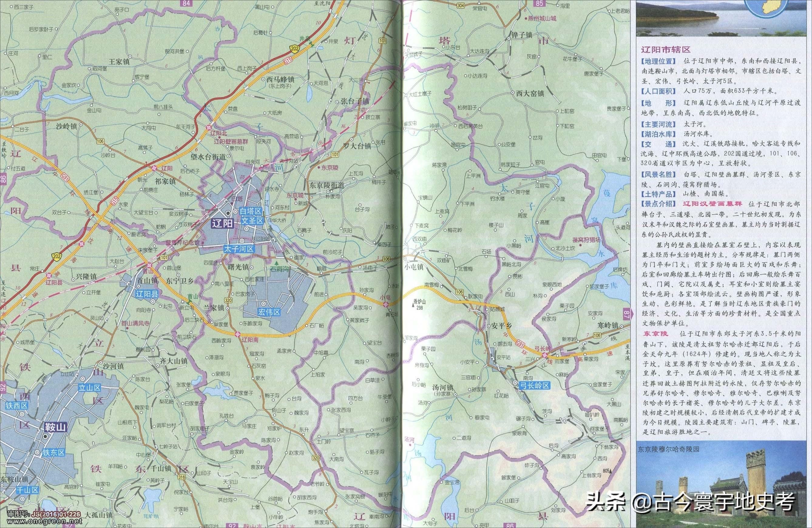Open the mausoleum photo at sidebar bottom
The height and width of the screenshot is (528, 812).
point(722,484)
